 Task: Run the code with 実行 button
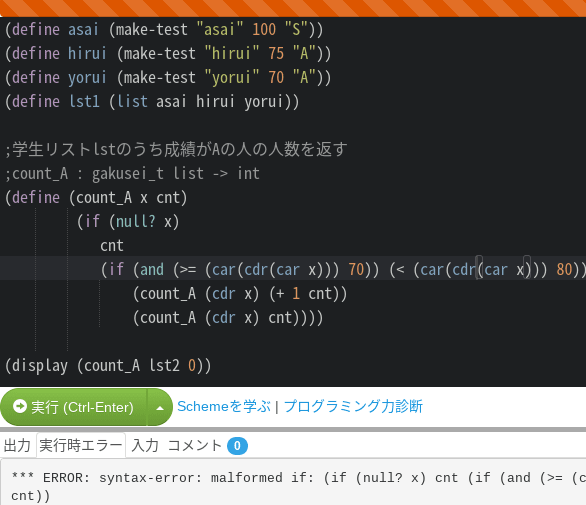pos(73,407)
